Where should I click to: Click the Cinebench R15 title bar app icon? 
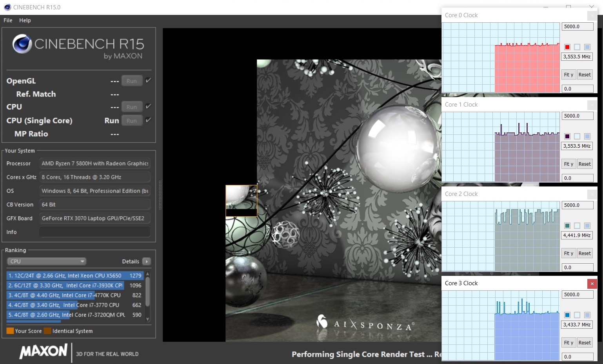tap(7, 7)
